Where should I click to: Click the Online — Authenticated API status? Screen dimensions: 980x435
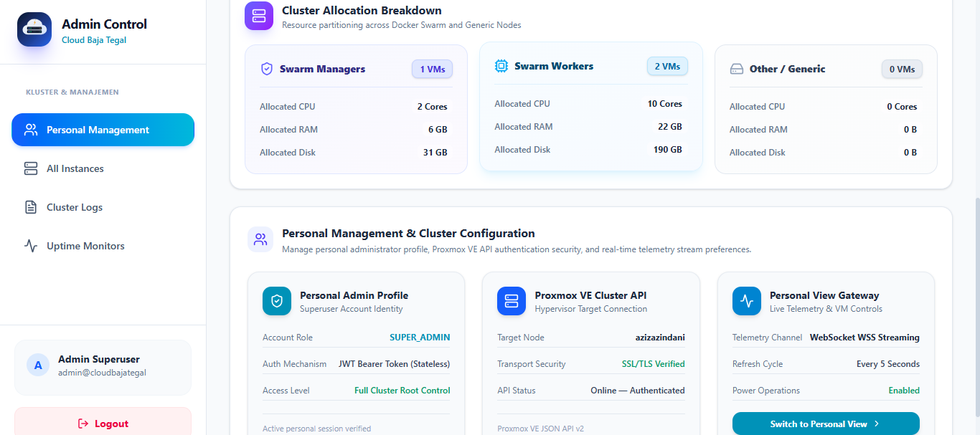point(638,391)
